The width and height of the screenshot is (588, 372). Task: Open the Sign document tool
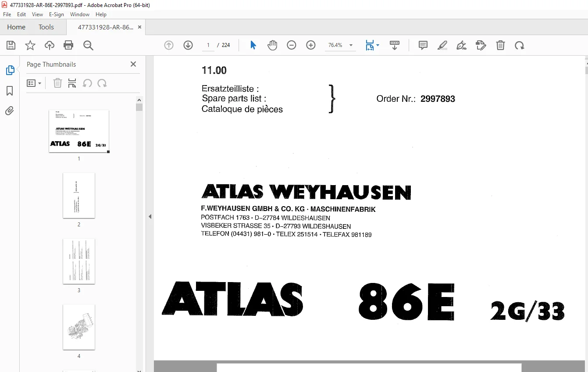click(x=462, y=45)
